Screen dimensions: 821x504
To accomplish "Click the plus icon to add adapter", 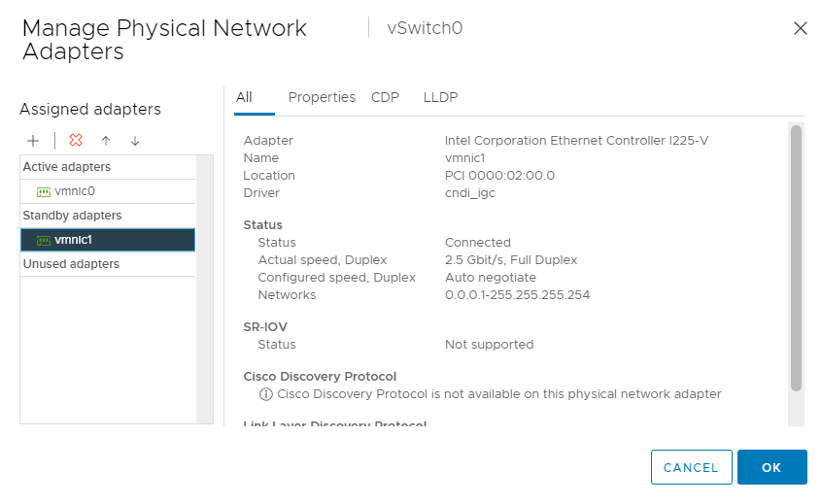I will (x=33, y=141).
